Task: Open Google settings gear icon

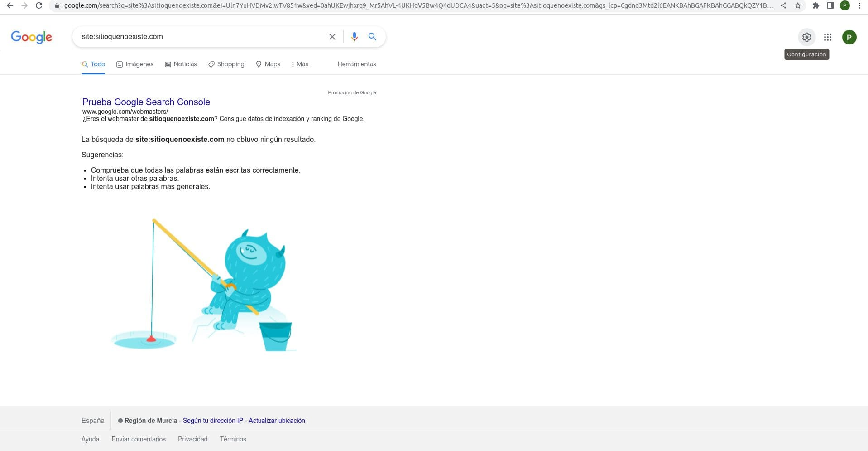Action: click(806, 37)
